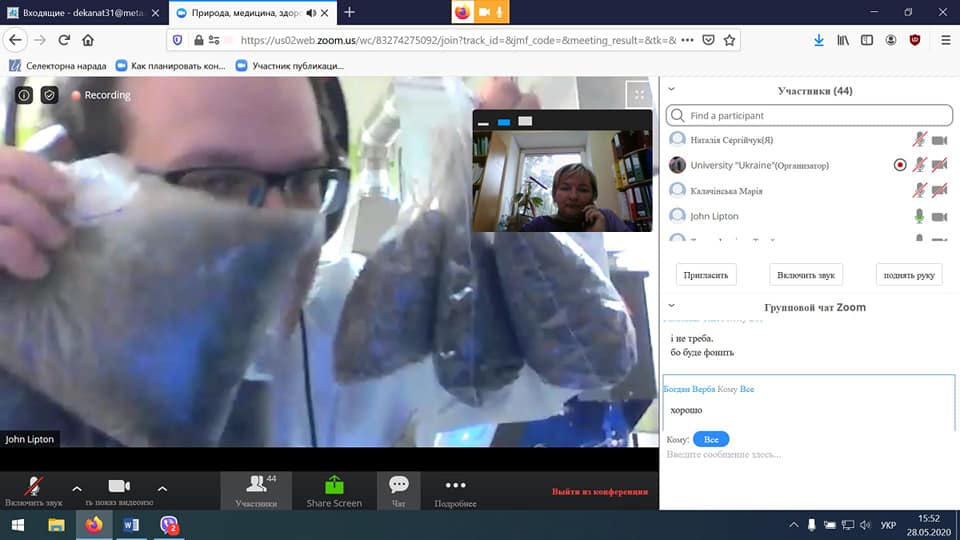Toggle the video camera in Zoom toolbar

click(x=119, y=485)
